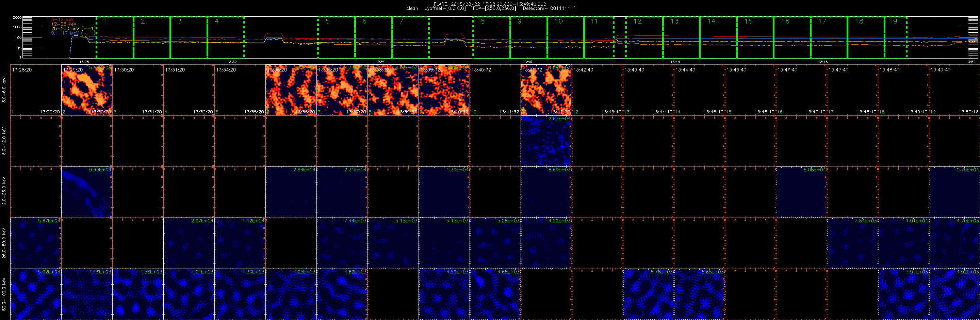Open the 50.0-100.0 keV image labeled 5.02E+03

(x=36, y=294)
